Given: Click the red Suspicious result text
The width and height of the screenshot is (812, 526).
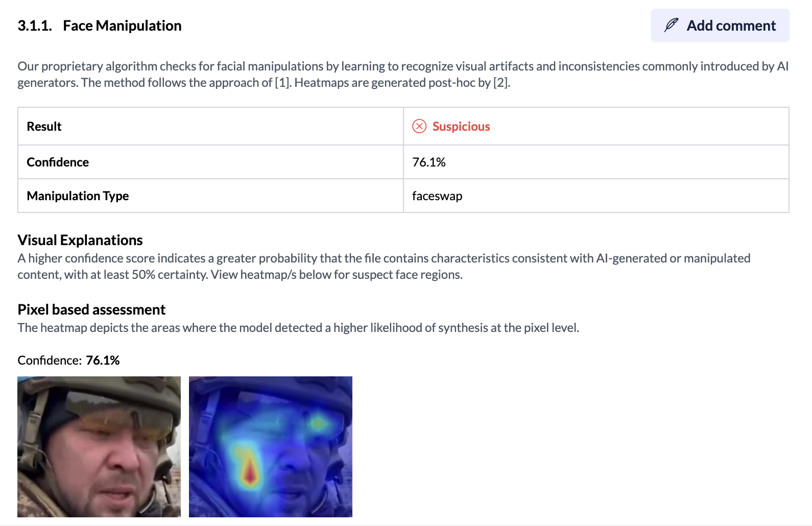Looking at the screenshot, I should (461, 127).
